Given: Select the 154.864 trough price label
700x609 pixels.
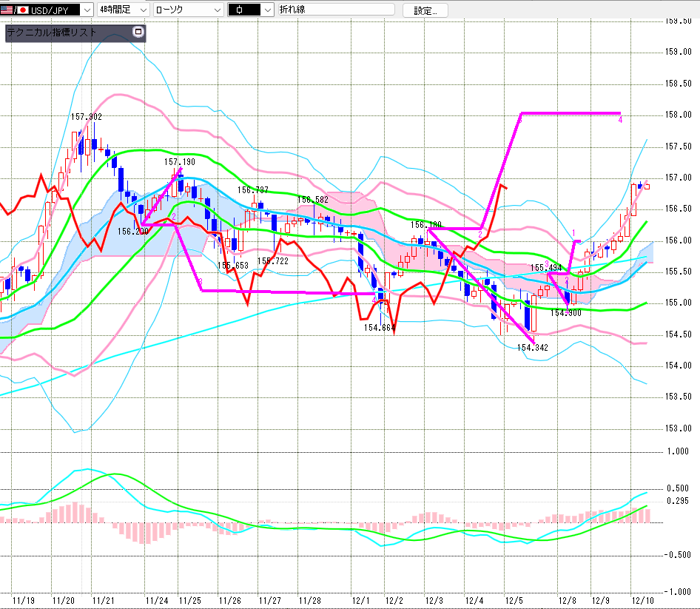Looking at the screenshot, I should tap(379, 327).
